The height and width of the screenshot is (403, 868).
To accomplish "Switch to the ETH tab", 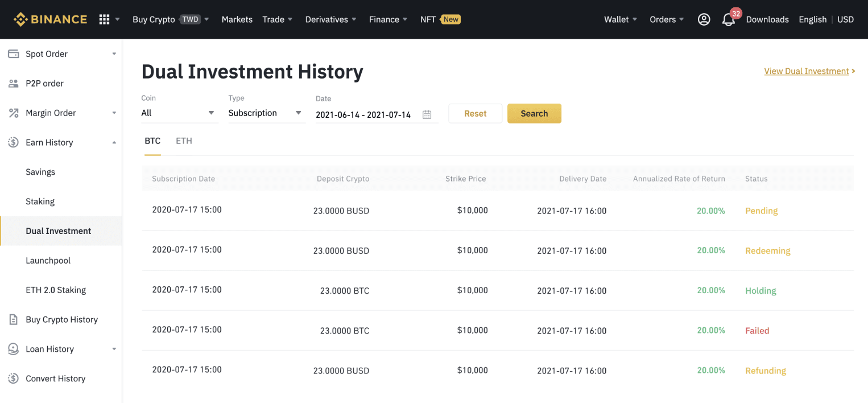I will click(x=184, y=141).
